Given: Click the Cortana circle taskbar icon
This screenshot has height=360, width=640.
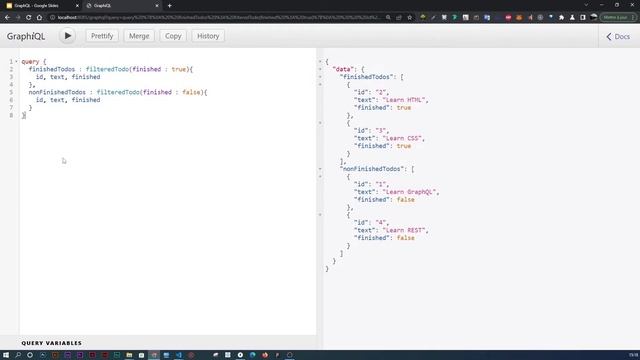Looking at the screenshot, I should tap(30, 355).
